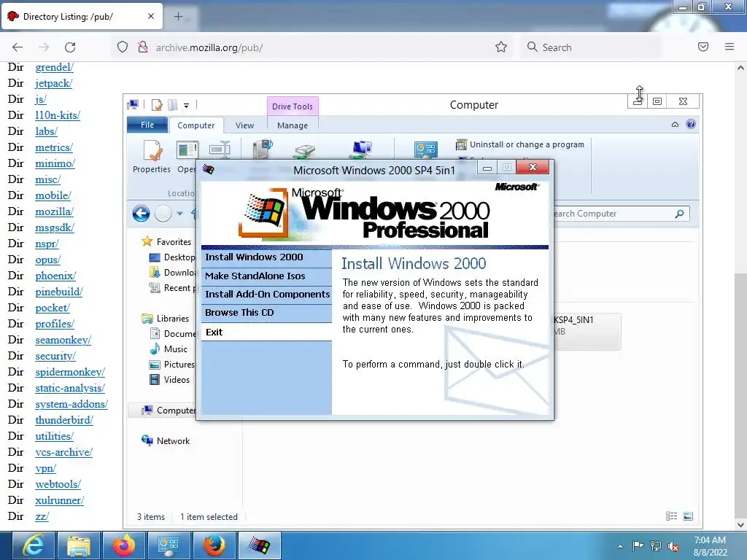This screenshot has height=560, width=747.
Task: Open a new Firefox tab
Action: pyautogui.click(x=178, y=17)
